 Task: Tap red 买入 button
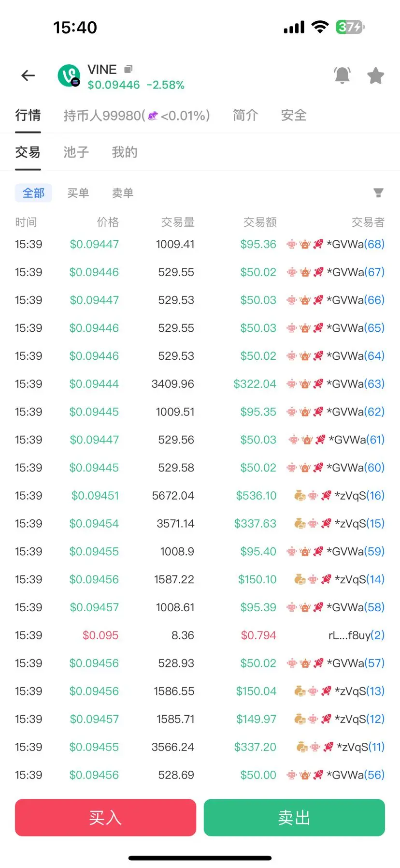coord(105,818)
